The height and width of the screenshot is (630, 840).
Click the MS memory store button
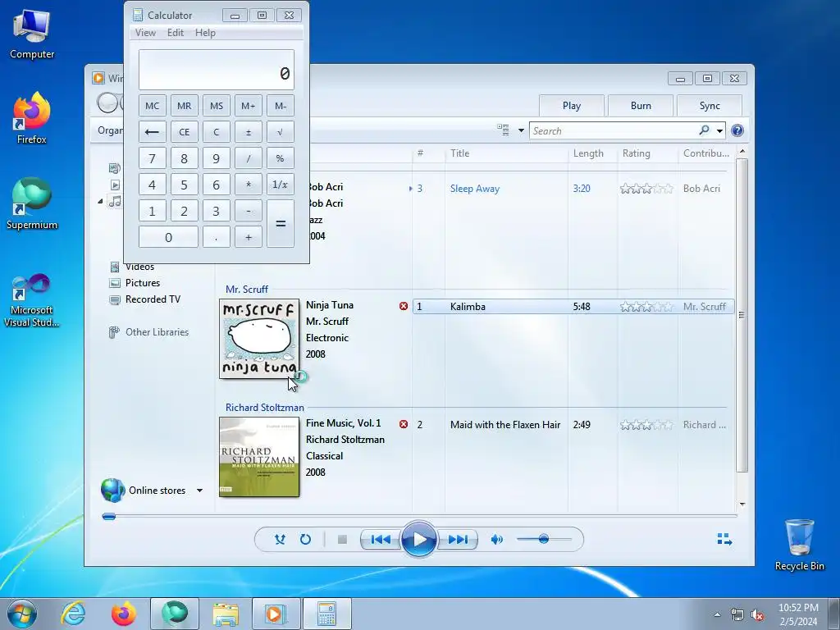click(x=217, y=106)
